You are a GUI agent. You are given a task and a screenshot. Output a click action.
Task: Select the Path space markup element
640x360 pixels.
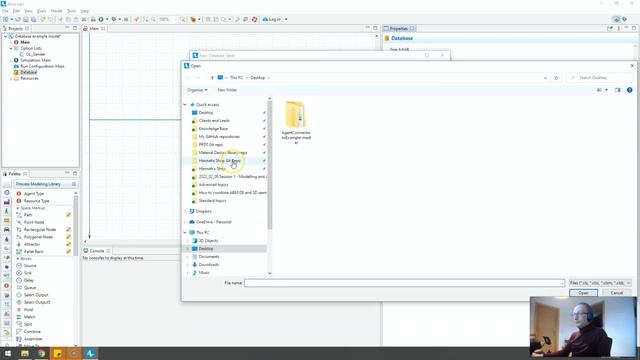pyautogui.click(x=27, y=215)
